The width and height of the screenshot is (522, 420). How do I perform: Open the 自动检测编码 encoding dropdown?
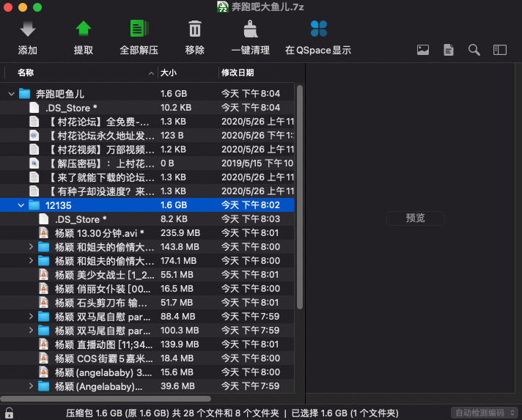click(x=484, y=413)
